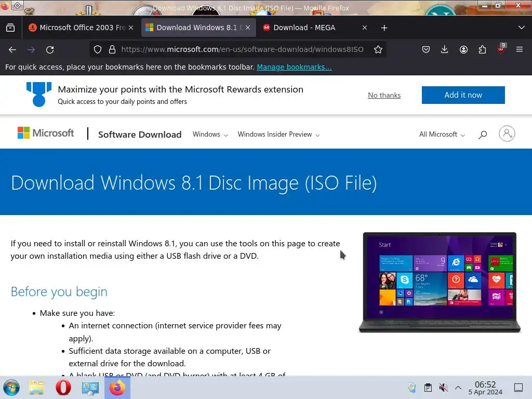Expand the All Microsoft dropdown
Image resolution: width=532 pixels, height=399 pixels.
442,135
